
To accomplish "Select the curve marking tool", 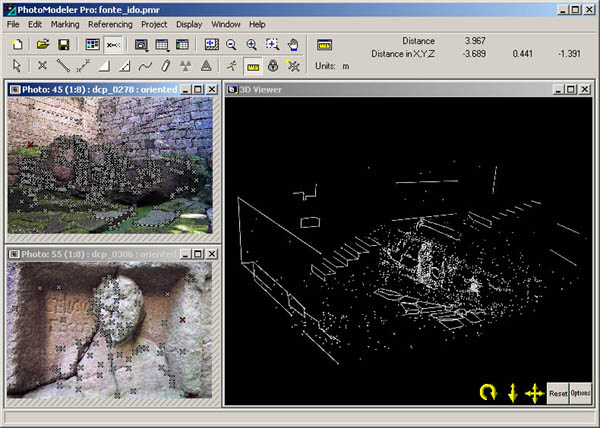I will (145, 66).
